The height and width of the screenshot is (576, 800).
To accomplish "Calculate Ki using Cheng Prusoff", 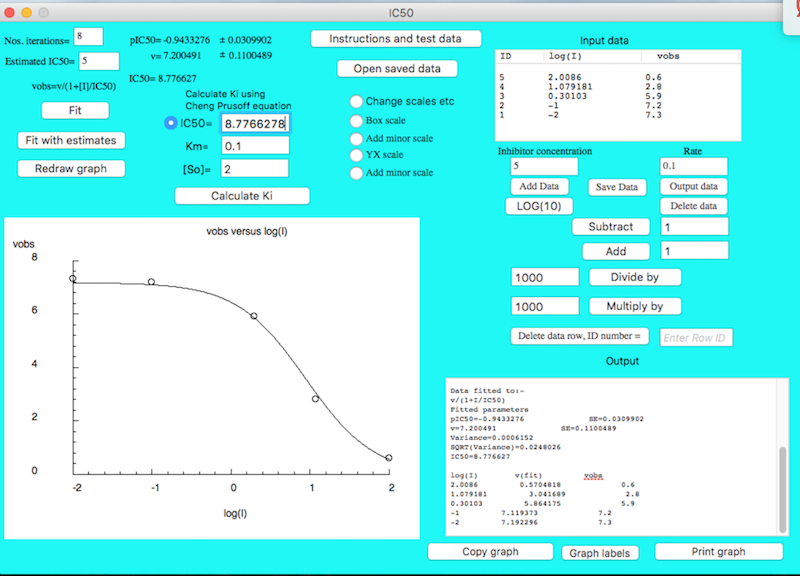I will pyautogui.click(x=241, y=196).
